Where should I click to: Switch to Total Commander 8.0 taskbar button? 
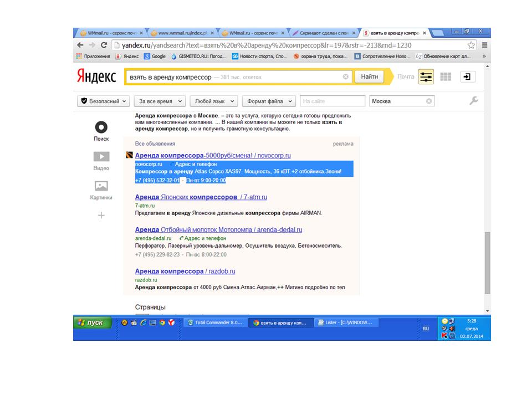pos(216,323)
